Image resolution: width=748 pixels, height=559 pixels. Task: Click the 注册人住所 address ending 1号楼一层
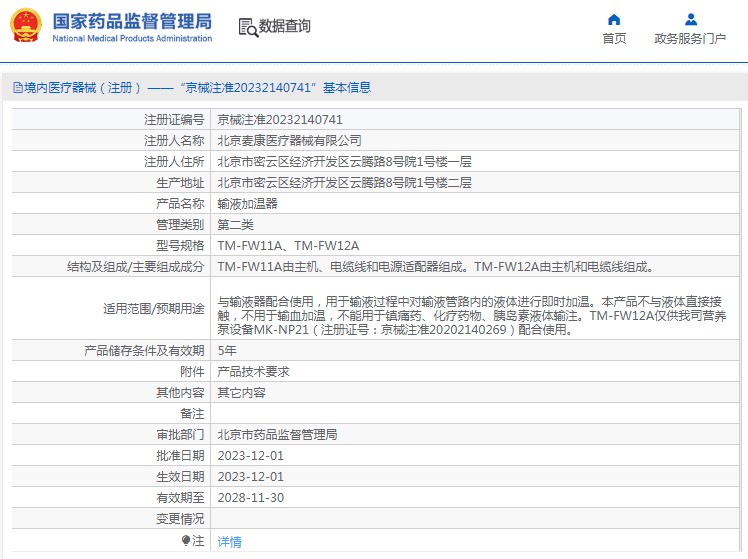(x=344, y=162)
